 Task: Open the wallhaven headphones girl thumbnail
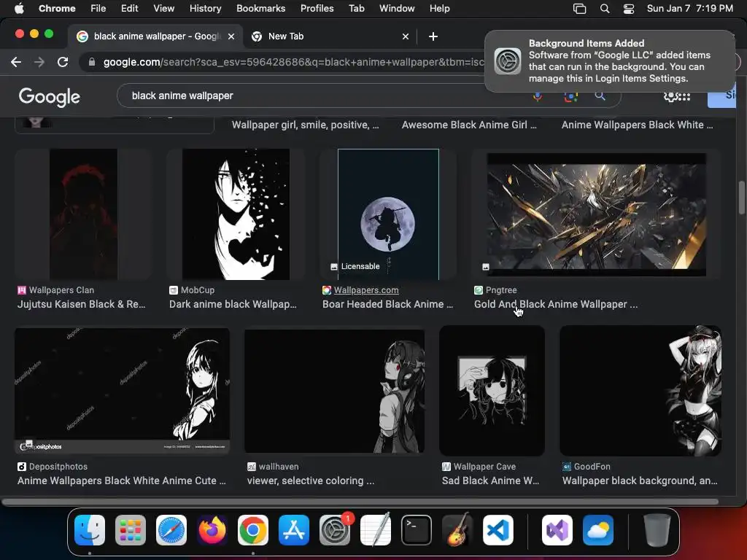tap(334, 391)
